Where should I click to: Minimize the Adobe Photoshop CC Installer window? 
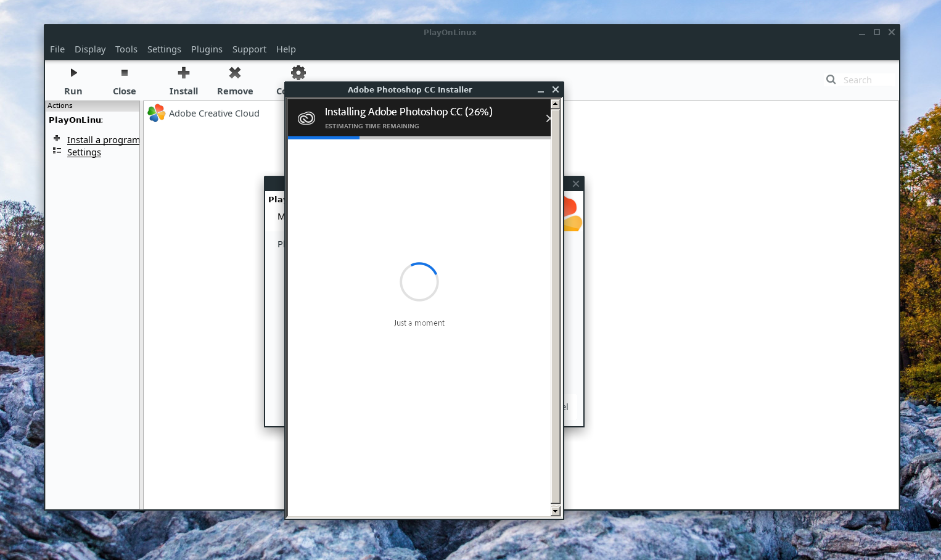541,90
